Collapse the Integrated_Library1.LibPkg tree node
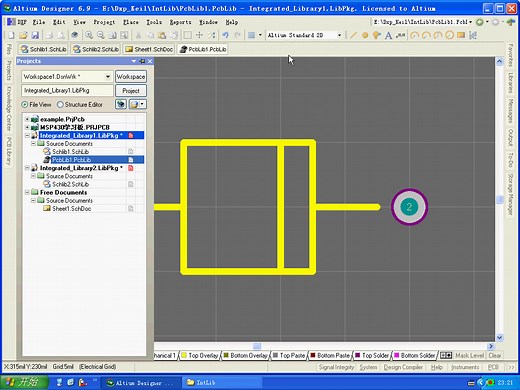Image resolution: width=520 pixels, height=390 pixels. 27,135
